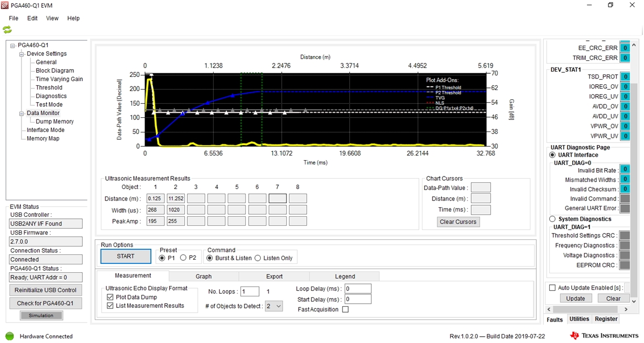Collapse the Data Monitor tree node
This screenshot has width=644, height=343.
[21, 113]
